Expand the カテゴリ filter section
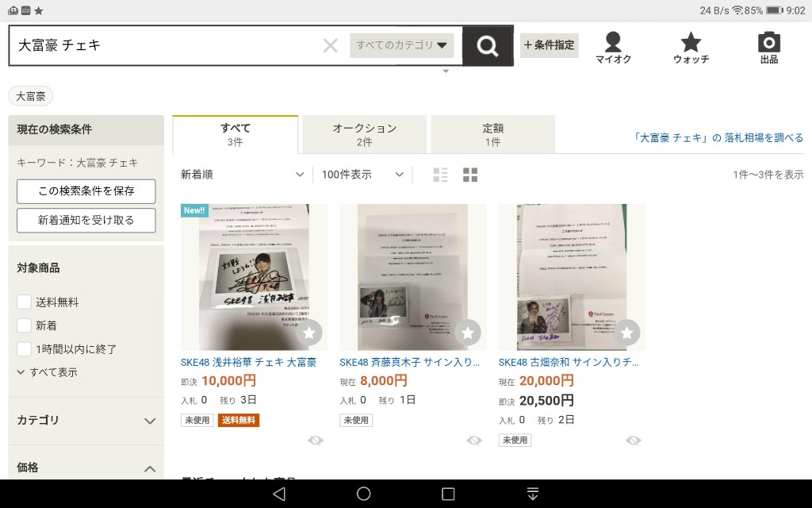The image size is (812, 508). [86, 421]
